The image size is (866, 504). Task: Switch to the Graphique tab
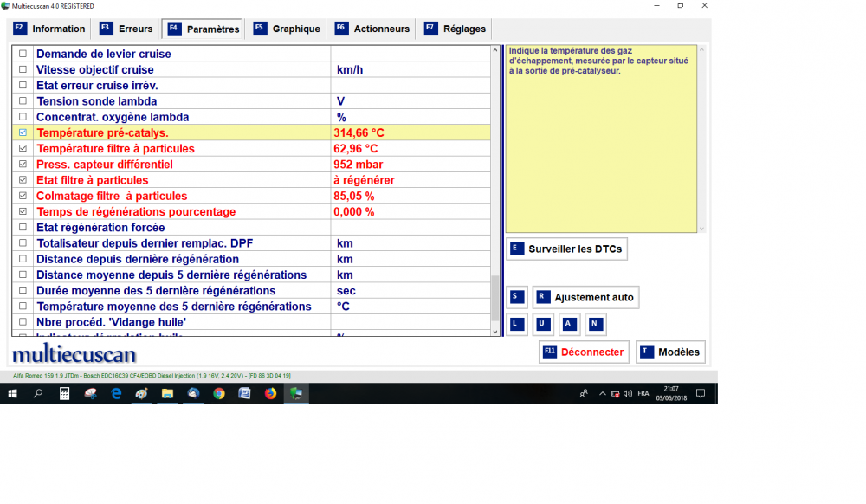287,29
